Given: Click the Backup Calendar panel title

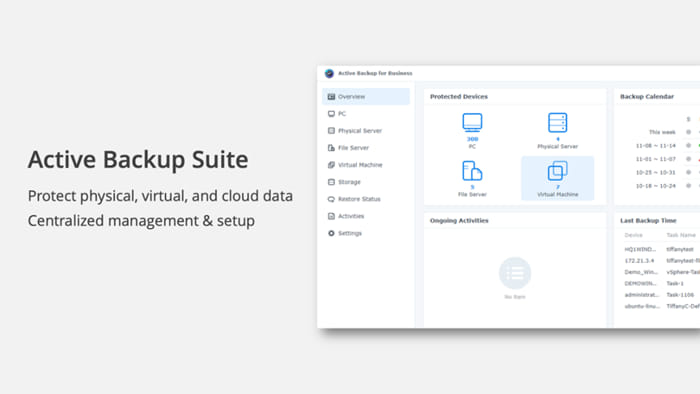Looking at the screenshot, I should tap(647, 96).
